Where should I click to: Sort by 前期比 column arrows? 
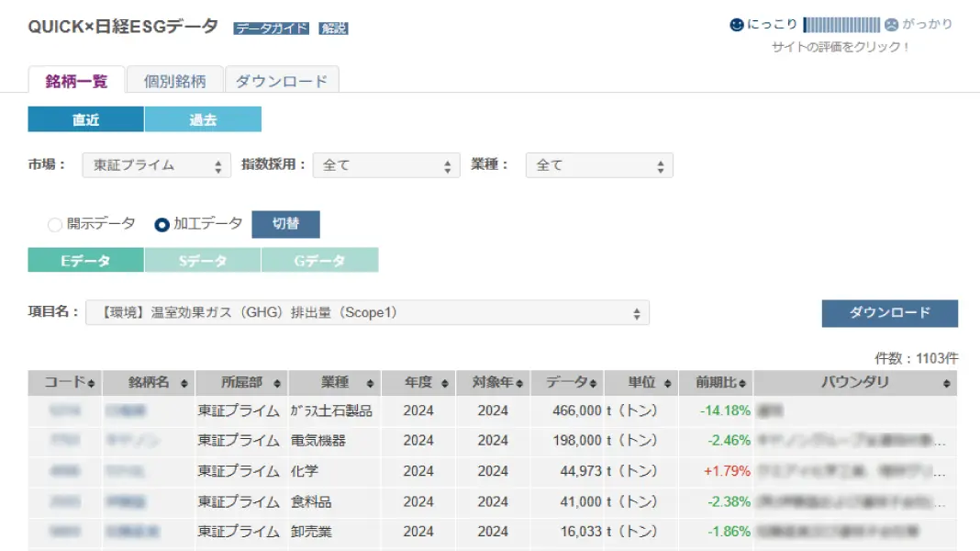pyautogui.click(x=741, y=383)
